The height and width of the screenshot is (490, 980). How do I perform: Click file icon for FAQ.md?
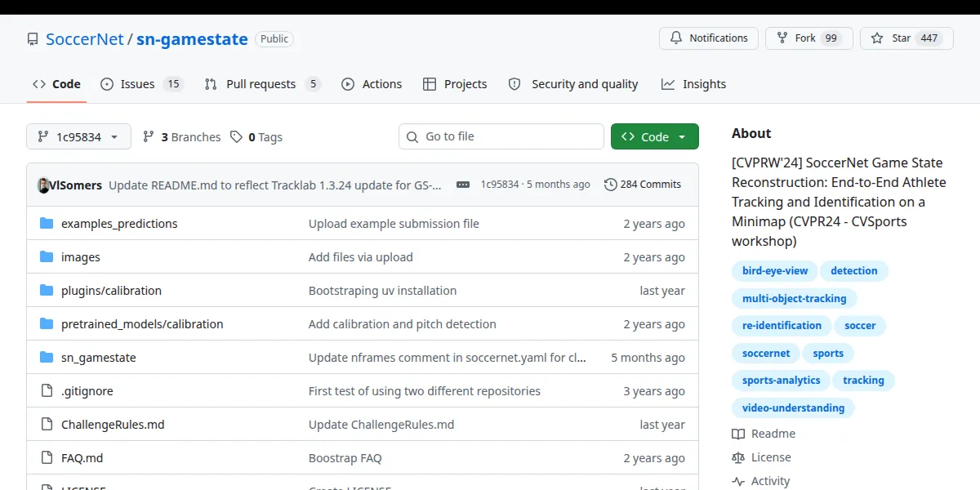47,458
